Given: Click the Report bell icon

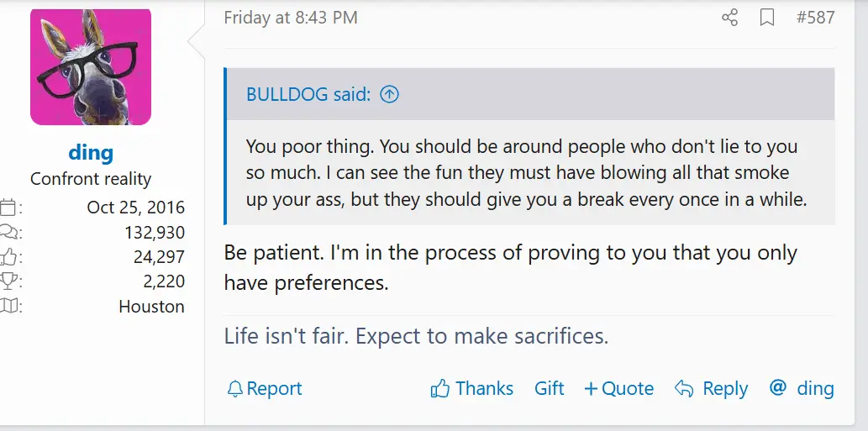Looking at the screenshot, I should (235, 389).
